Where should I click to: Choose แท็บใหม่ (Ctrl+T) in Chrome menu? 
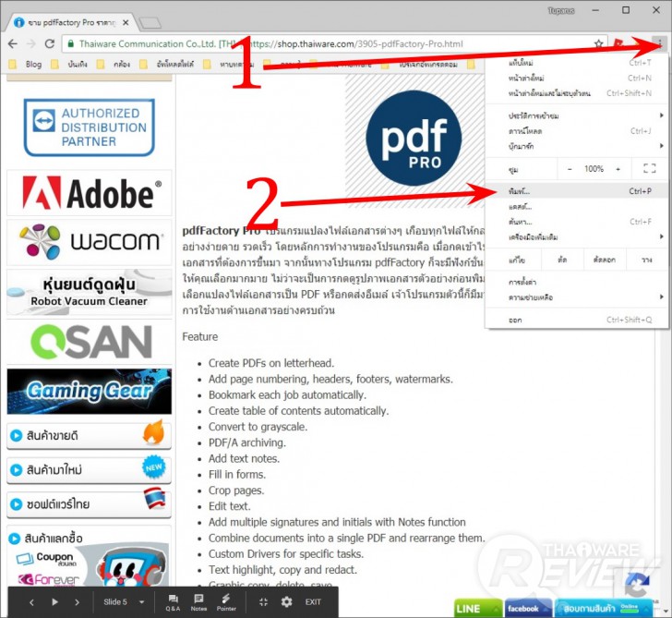(577, 63)
